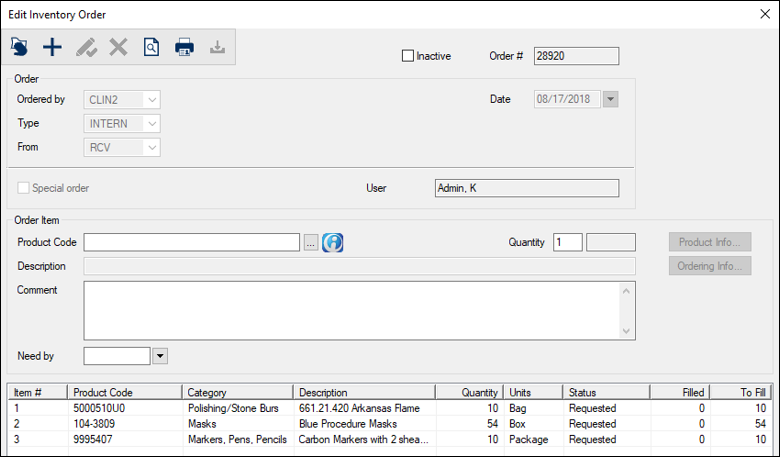
Task: Click the Ordering Info... button
Action: [x=709, y=266]
